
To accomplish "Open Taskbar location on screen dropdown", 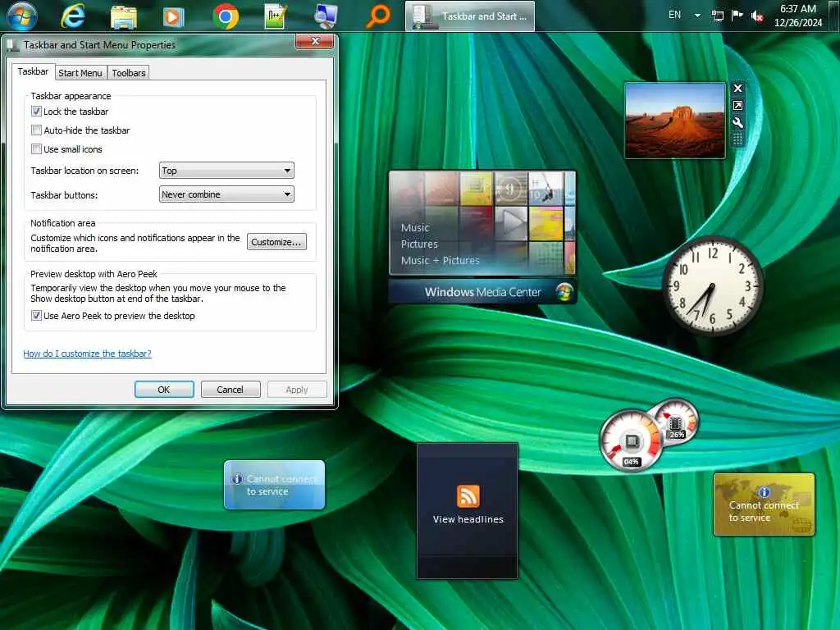I will click(226, 171).
